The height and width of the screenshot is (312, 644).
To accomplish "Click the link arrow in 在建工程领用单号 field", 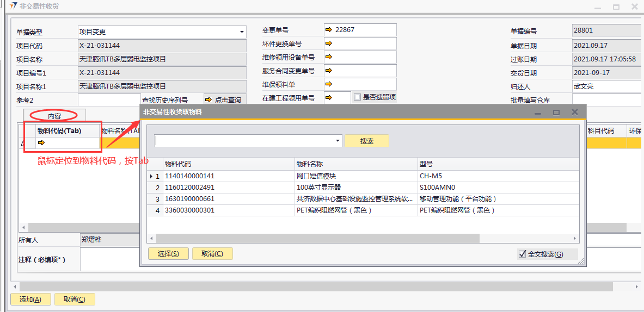I will (328, 98).
